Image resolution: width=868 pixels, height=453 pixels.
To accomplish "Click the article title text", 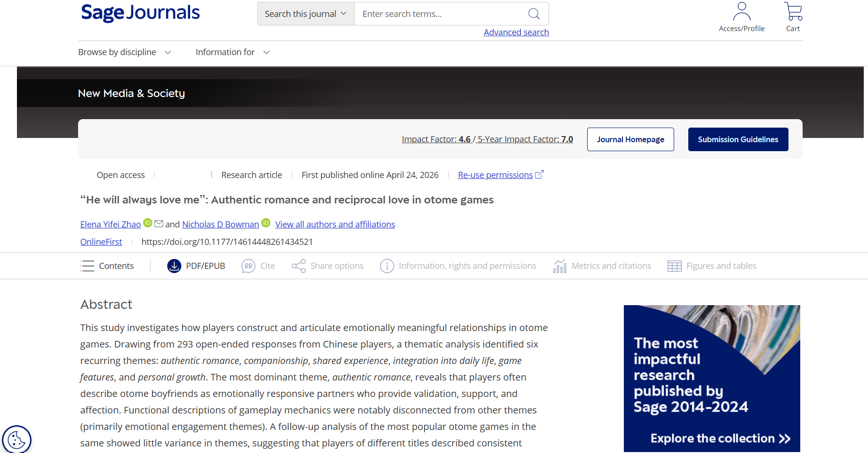I will 287,200.
